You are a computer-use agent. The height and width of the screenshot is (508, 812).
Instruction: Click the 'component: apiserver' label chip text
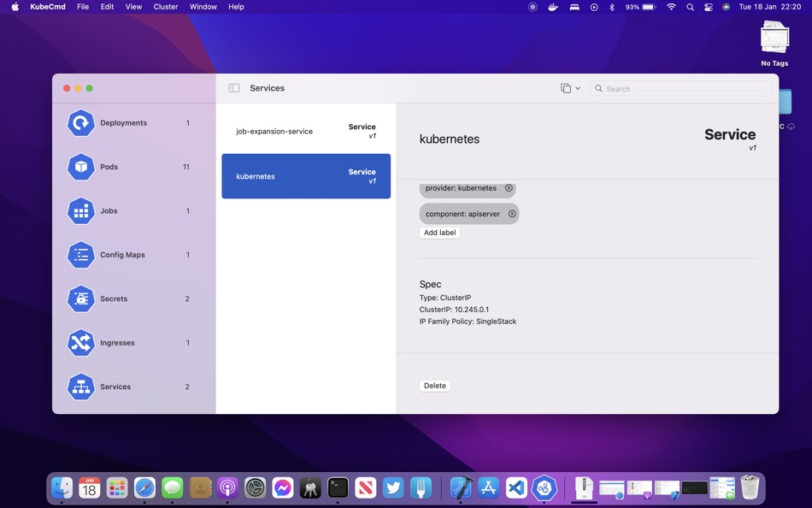[462, 214]
